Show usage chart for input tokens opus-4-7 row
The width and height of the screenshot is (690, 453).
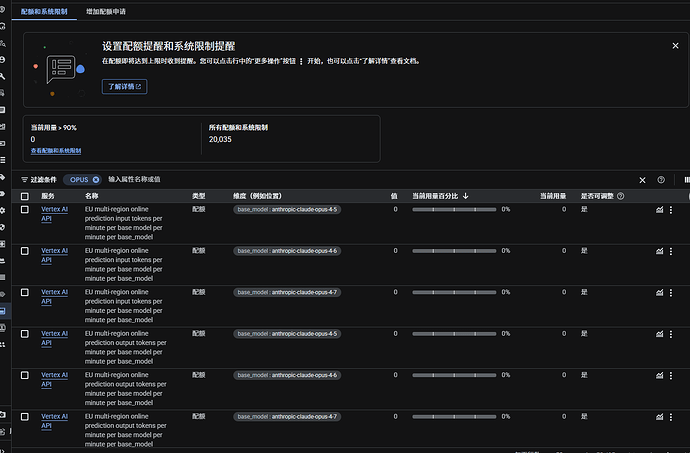pyautogui.click(x=659, y=293)
